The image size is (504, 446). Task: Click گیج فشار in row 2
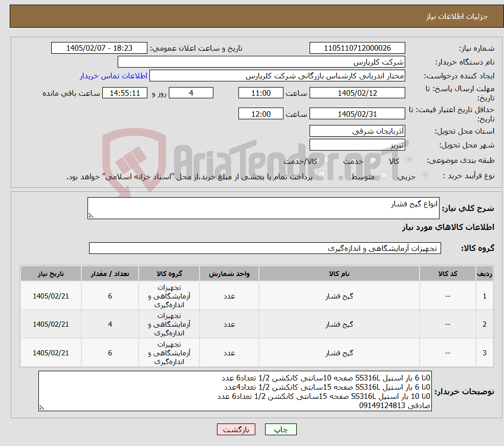coord(339,325)
